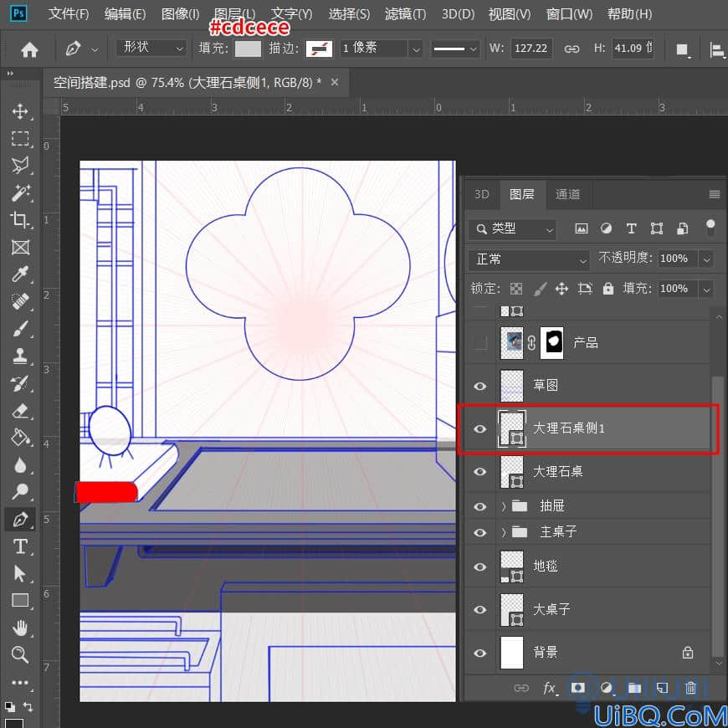Click the W width input field
This screenshot has width=728, height=728.
pos(531,49)
